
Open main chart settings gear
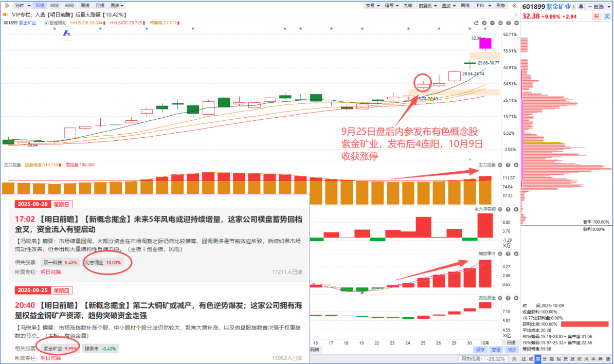tap(500, 23)
